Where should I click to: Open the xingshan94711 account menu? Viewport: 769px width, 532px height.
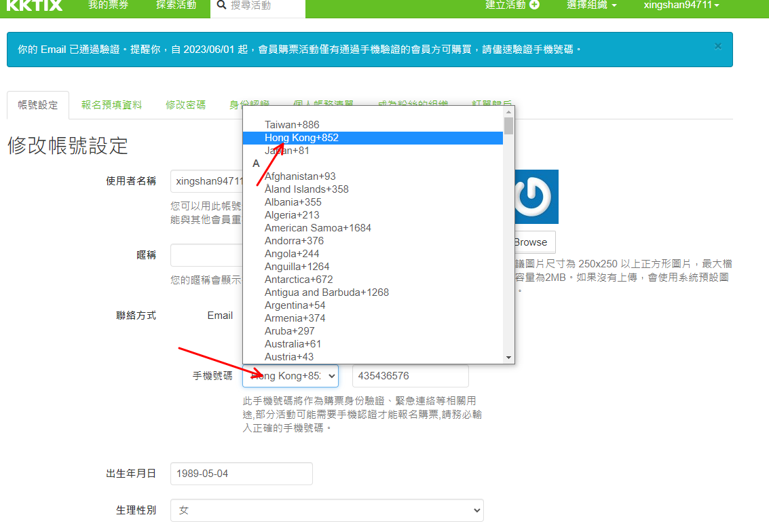[681, 5]
